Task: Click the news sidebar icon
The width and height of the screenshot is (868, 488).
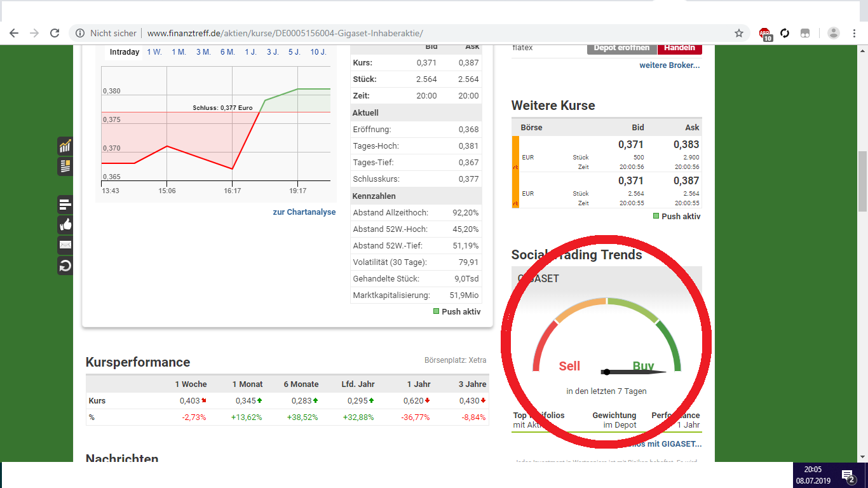Action: (x=65, y=166)
